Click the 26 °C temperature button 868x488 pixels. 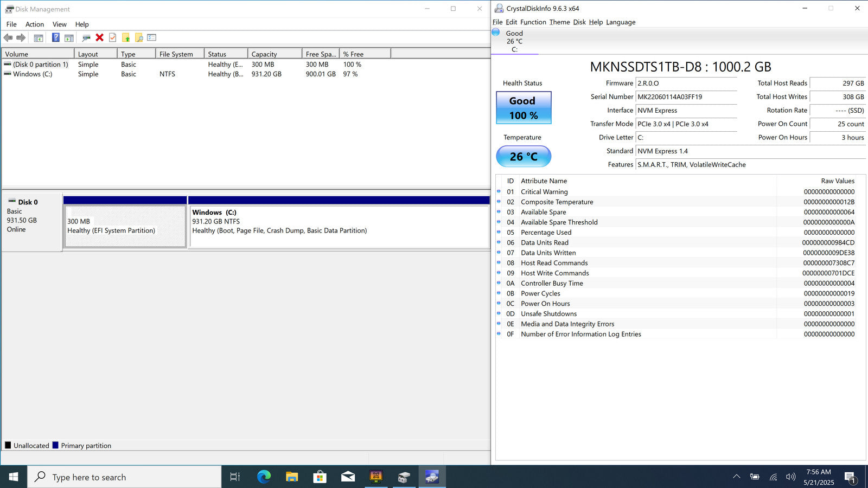524,157
